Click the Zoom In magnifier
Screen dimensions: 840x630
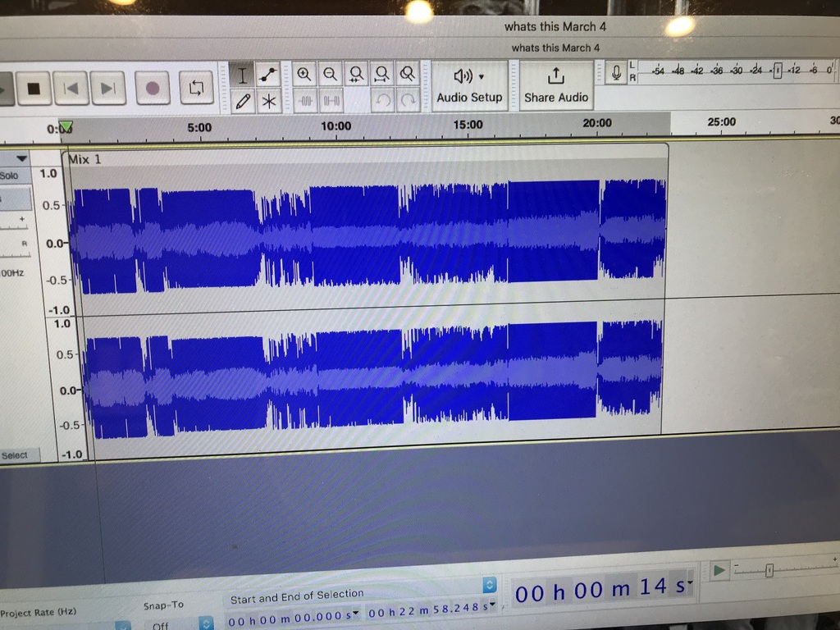tap(304, 75)
